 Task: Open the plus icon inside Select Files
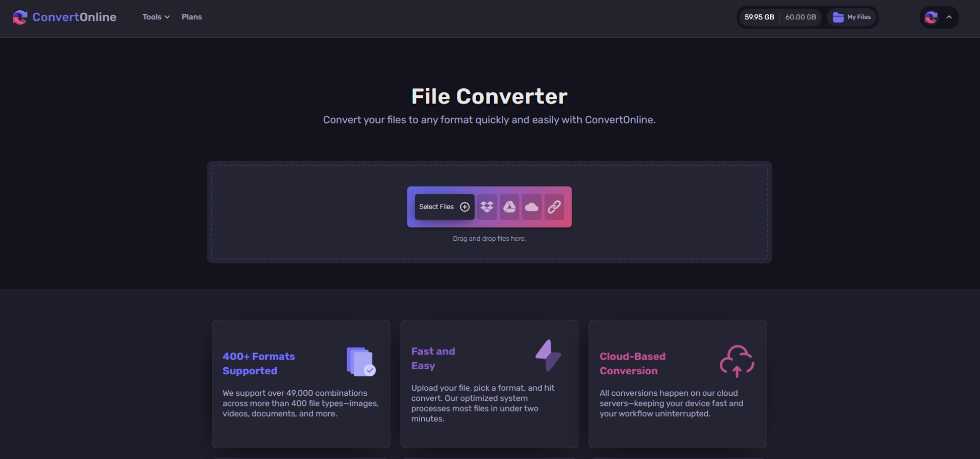464,207
